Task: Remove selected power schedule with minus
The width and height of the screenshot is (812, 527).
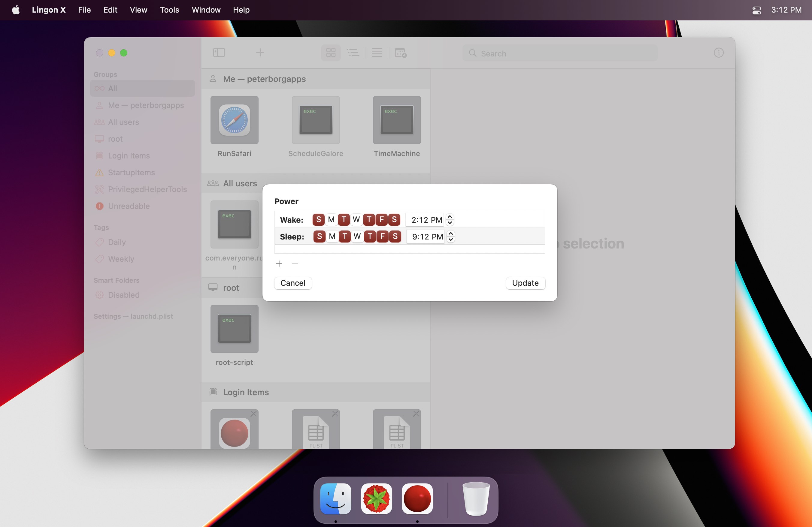Action: tap(295, 264)
